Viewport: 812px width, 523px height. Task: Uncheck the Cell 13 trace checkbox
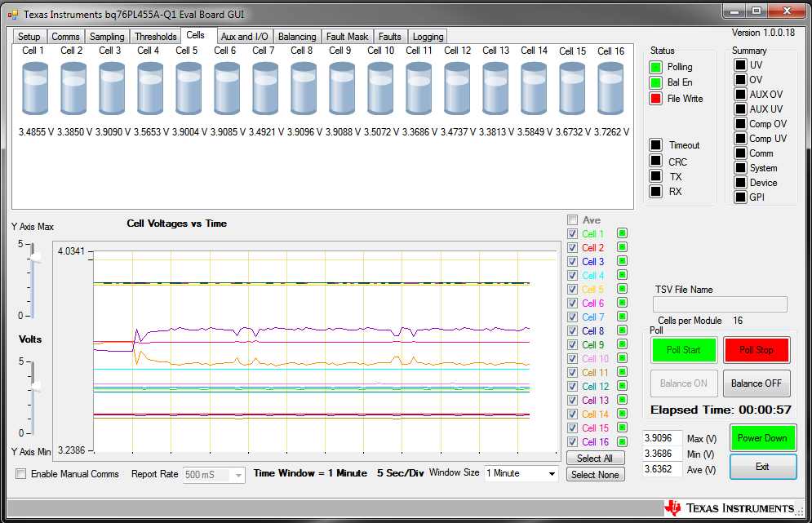[572, 401]
